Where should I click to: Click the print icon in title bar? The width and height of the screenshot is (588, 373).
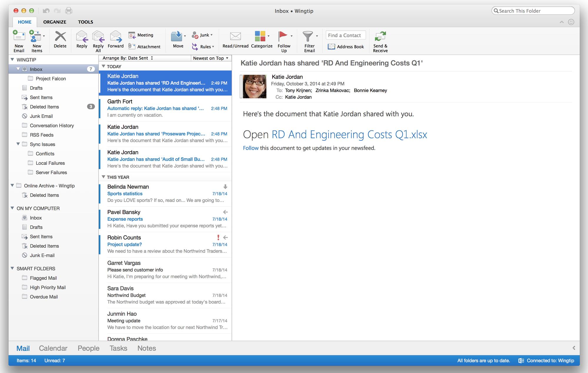[69, 11]
